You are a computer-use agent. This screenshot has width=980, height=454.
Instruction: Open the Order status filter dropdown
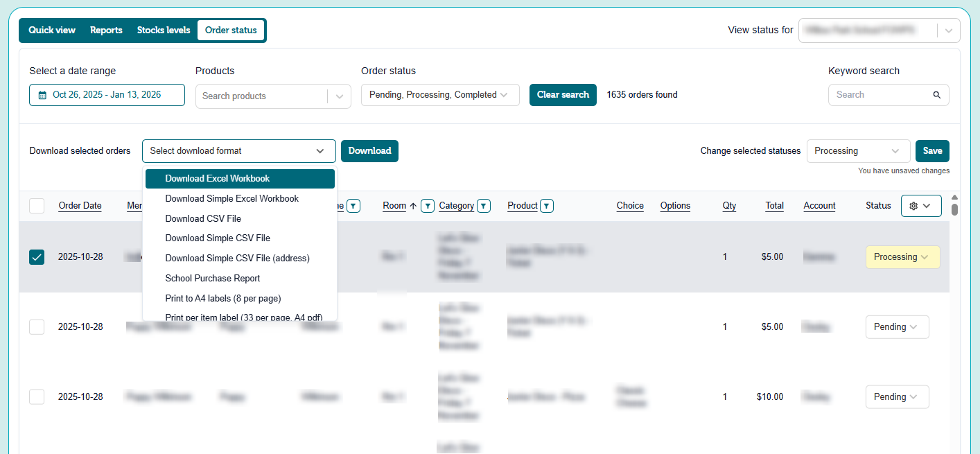pyautogui.click(x=439, y=95)
